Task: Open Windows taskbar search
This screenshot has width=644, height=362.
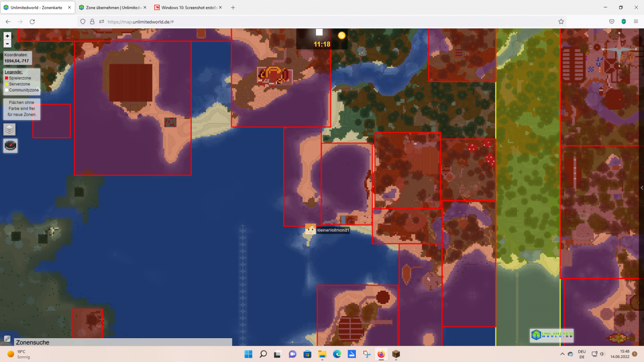Action: tap(263, 354)
